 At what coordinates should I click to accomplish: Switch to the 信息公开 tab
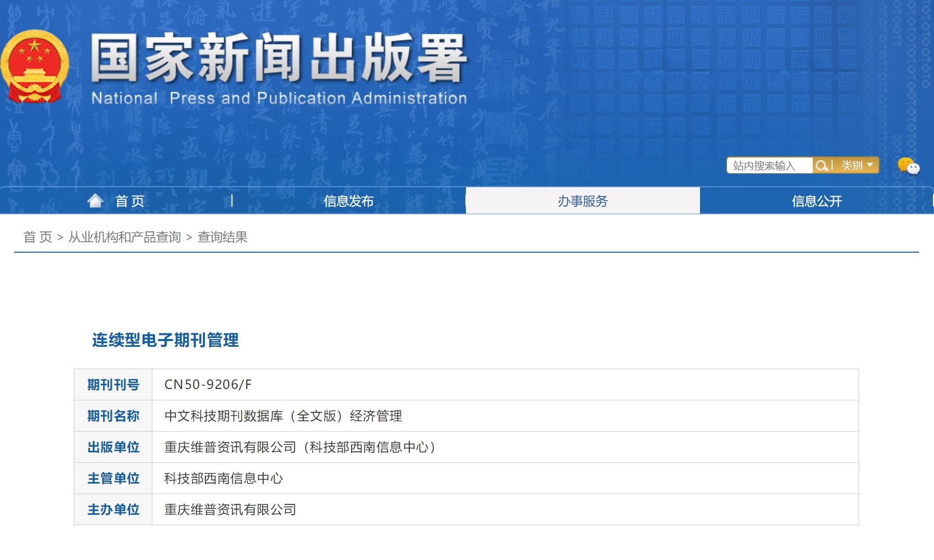coord(817,200)
